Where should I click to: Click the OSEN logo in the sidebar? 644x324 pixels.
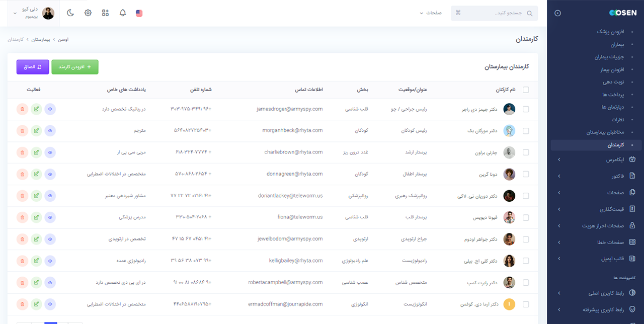point(623,13)
